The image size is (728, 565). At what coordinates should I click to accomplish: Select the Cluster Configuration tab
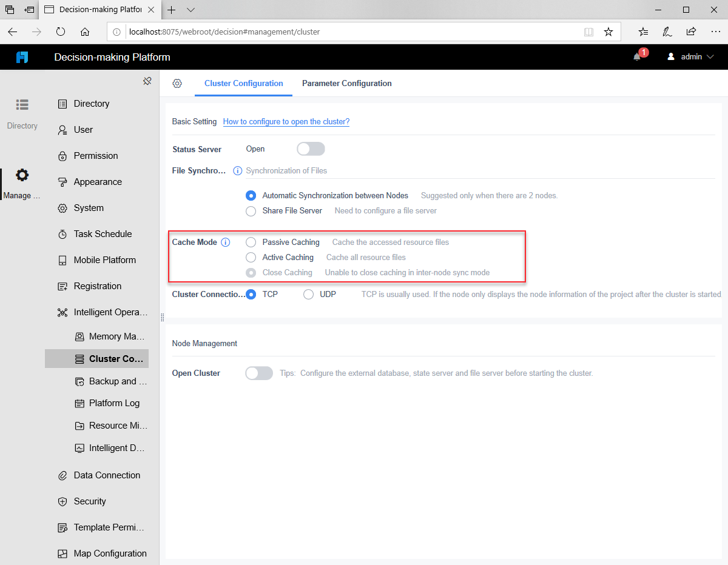[243, 83]
